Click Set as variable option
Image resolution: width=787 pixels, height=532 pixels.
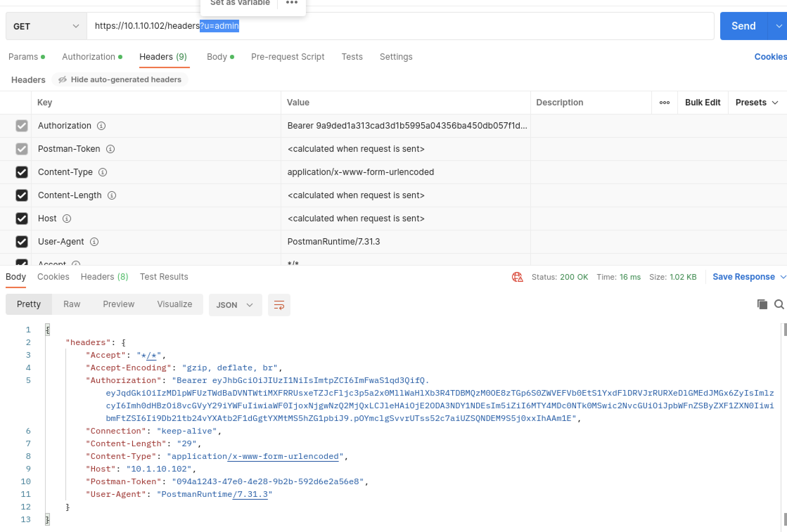pos(240,3)
